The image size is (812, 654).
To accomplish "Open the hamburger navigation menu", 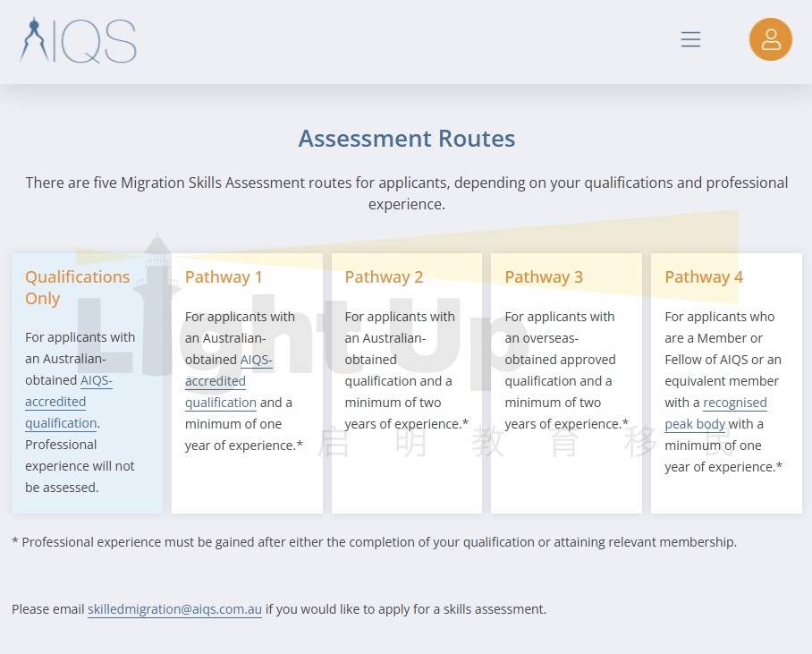I will tap(690, 39).
